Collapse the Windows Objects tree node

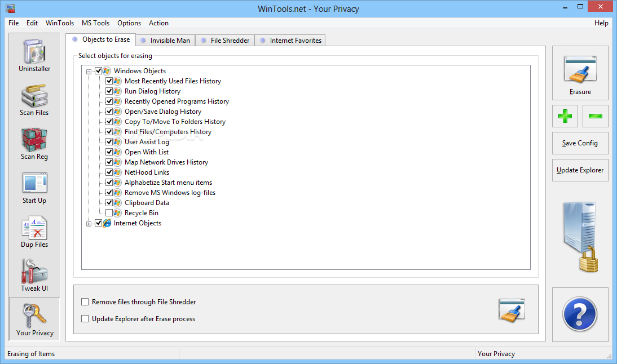point(89,72)
